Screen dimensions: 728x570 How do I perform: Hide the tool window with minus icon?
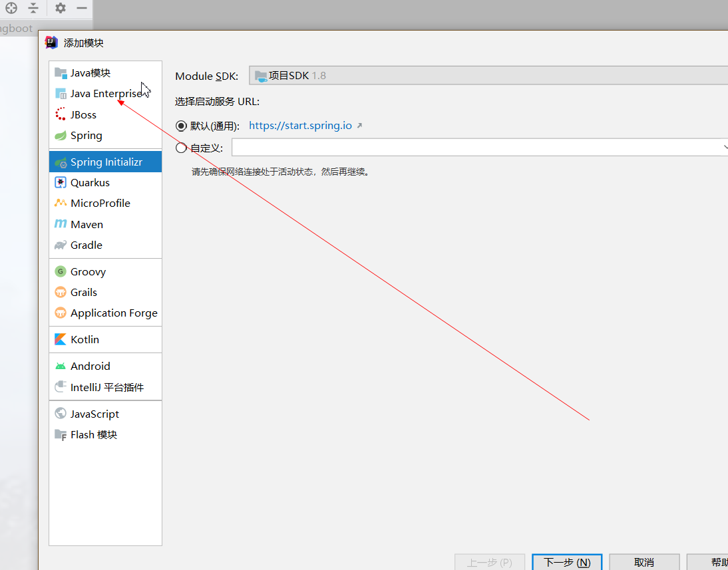pos(82,8)
